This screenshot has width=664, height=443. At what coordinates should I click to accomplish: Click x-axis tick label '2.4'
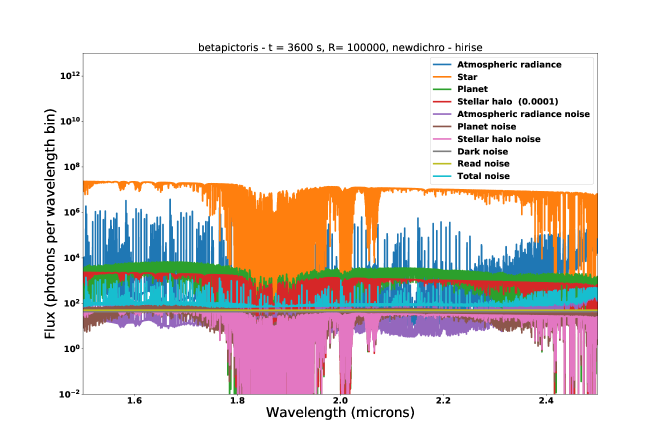tap(546, 401)
